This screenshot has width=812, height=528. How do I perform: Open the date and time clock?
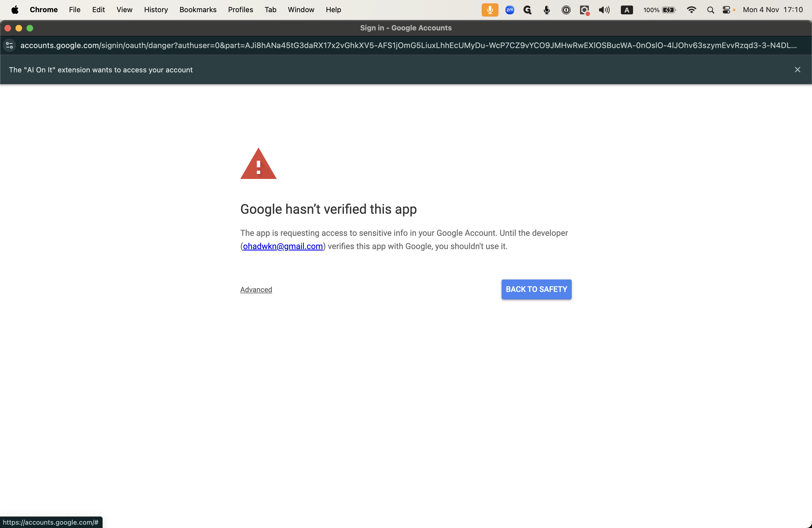click(773, 10)
